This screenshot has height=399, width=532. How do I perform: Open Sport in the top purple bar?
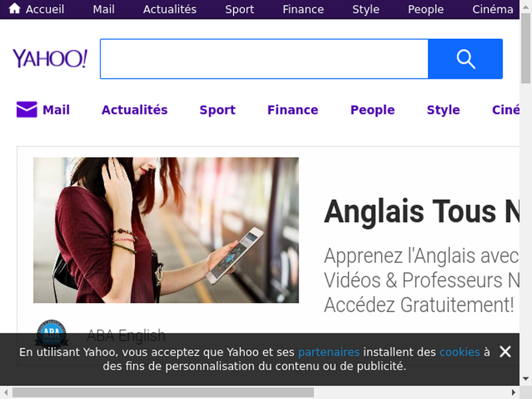240,9
